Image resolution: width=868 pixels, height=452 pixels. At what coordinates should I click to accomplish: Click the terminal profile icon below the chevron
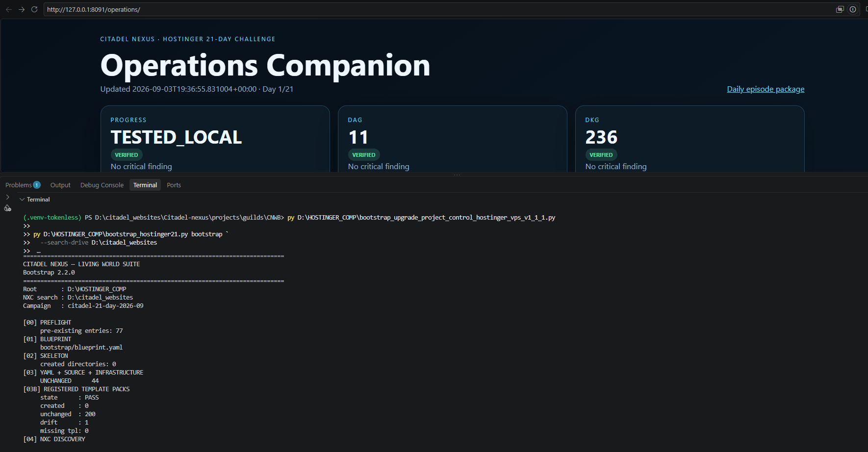tap(8, 208)
